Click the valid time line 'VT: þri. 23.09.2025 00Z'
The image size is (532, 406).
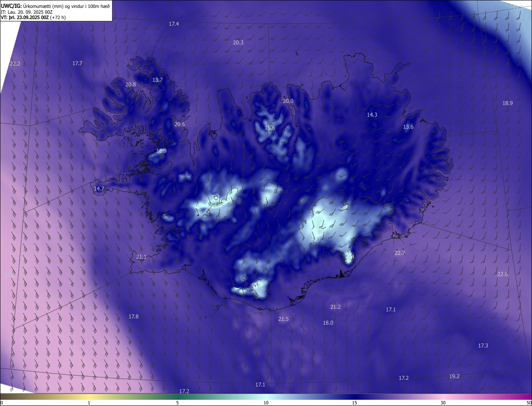pos(26,17)
